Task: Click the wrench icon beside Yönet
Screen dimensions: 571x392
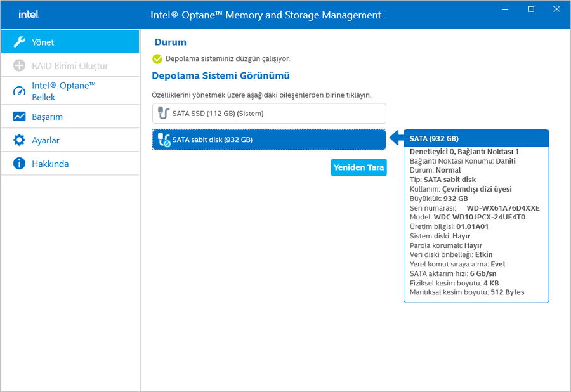Action: click(x=20, y=42)
